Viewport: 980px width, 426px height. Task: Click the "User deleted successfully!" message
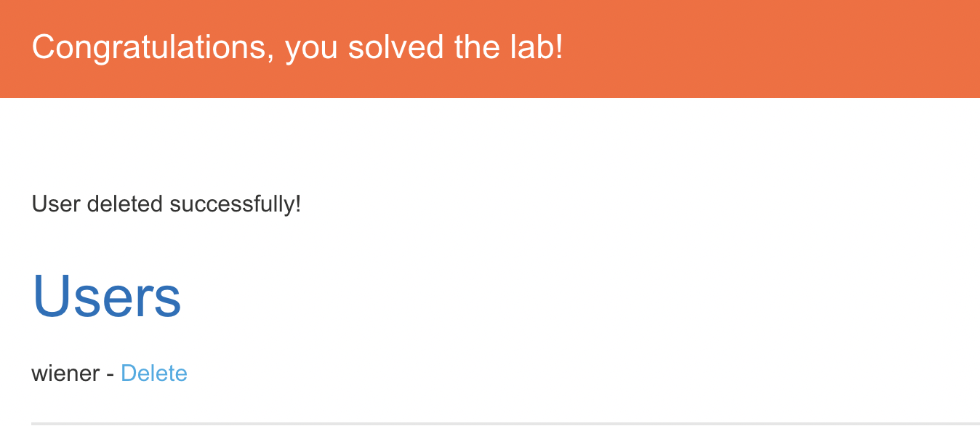coord(166,204)
